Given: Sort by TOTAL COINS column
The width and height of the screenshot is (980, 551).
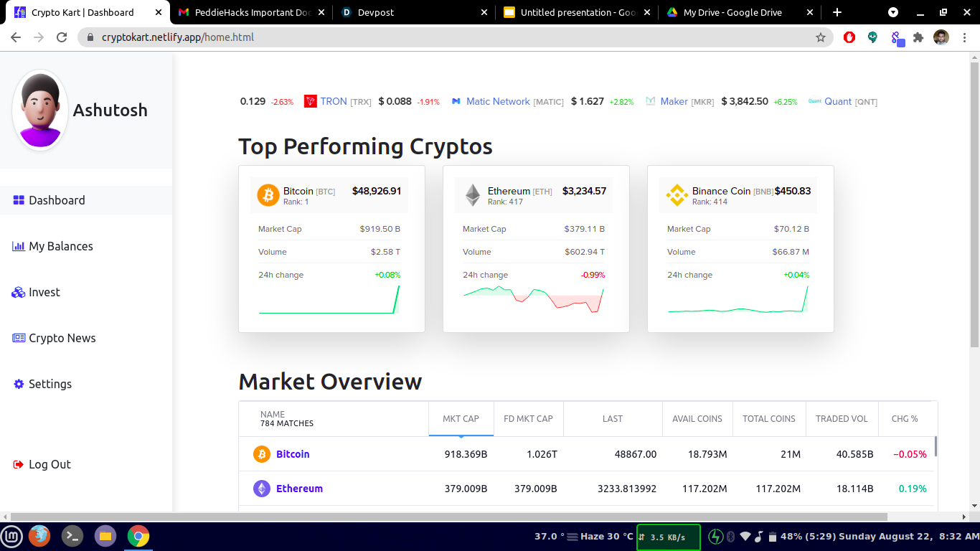Looking at the screenshot, I should pyautogui.click(x=769, y=418).
